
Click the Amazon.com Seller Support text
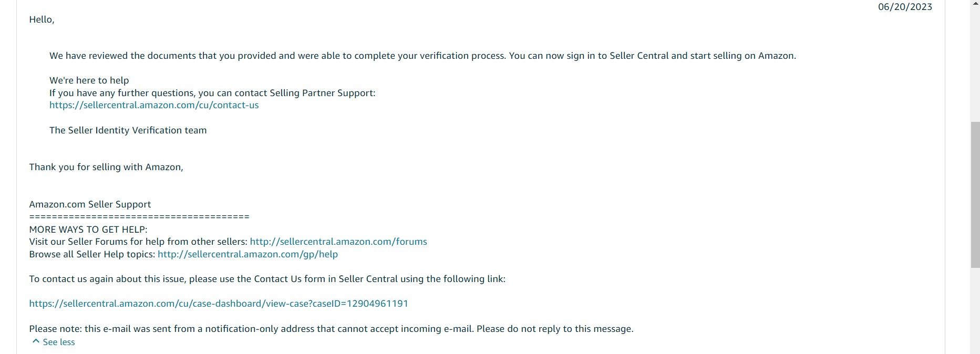click(x=90, y=204)
